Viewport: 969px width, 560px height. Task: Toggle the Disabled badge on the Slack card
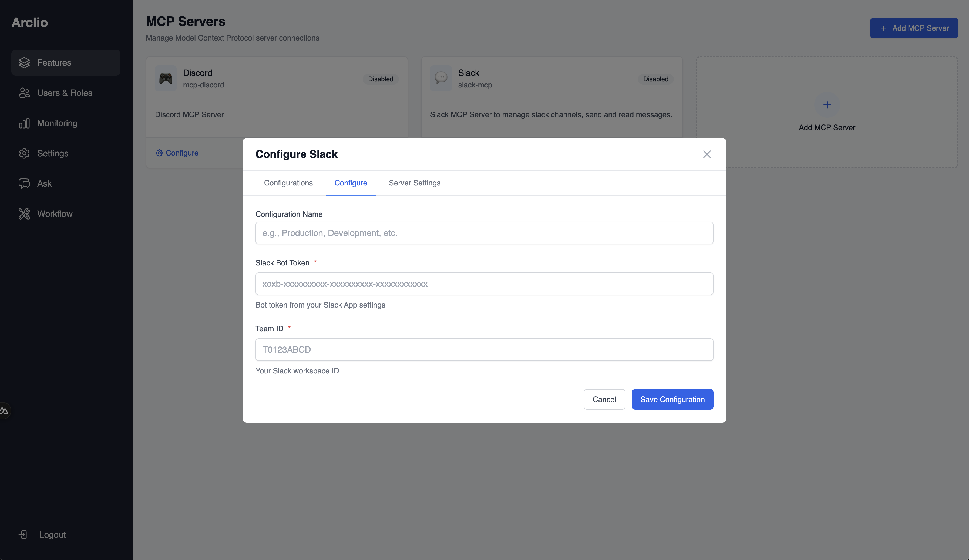click(x=655, y=79)
